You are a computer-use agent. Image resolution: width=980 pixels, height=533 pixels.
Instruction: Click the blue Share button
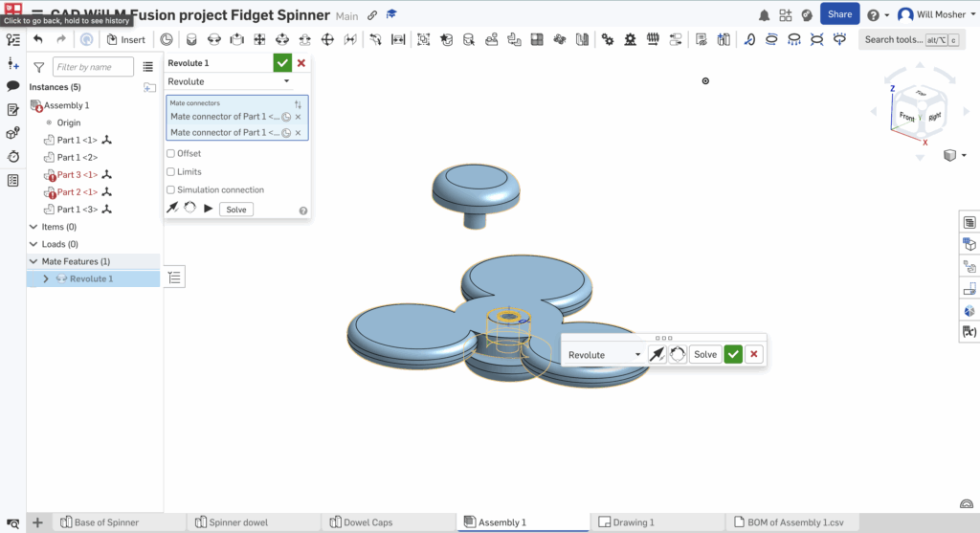pyautogui.click(x=839, y=14)
